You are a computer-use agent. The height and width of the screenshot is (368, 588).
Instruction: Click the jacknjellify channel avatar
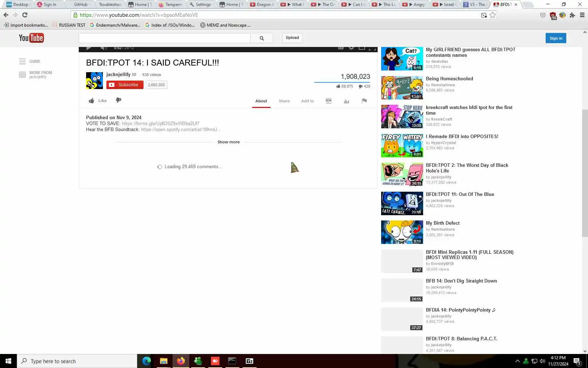pos(94,81)
